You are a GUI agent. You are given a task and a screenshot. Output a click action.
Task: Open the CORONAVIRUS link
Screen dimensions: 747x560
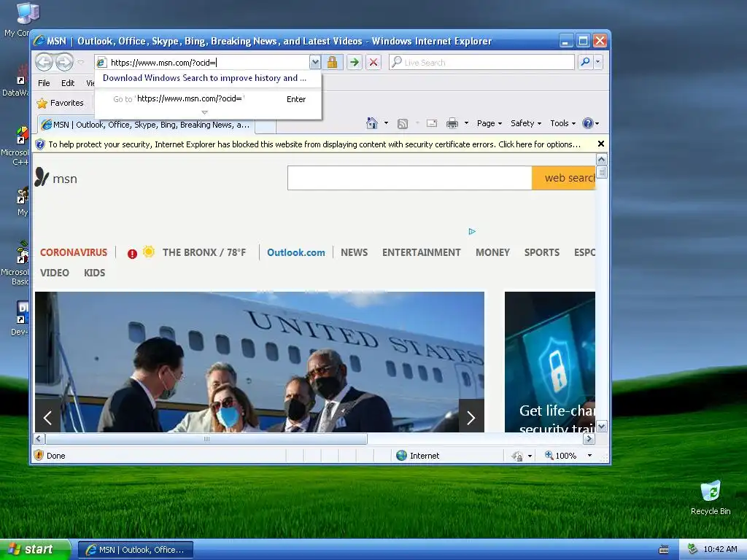coord(74,252)
